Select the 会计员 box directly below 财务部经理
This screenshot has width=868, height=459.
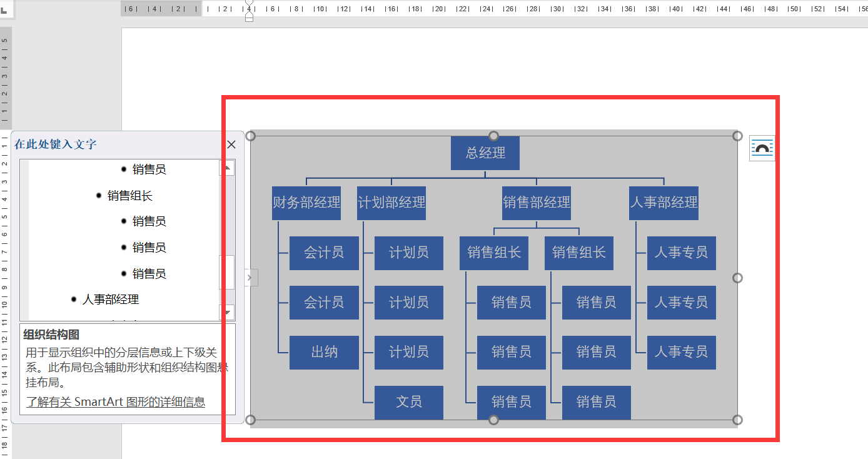click(x=324, y=253)
